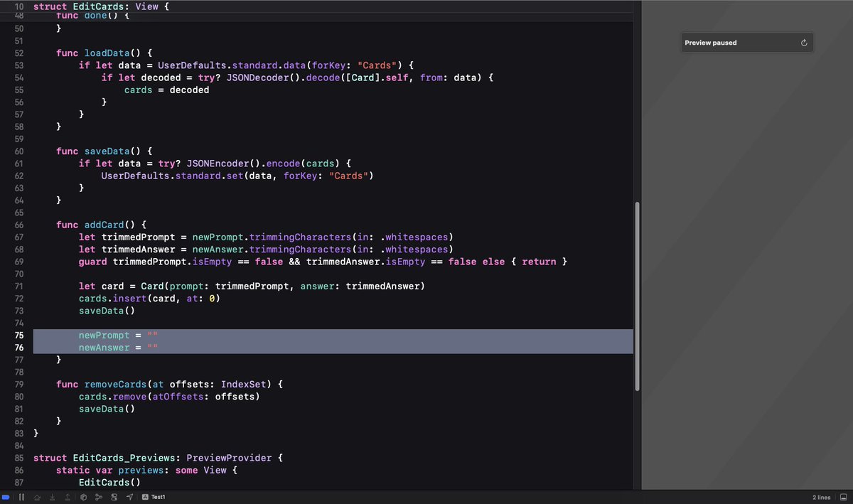Click 'EditCards_Previews' struct name
853x504 pixels.
(124, 458)
